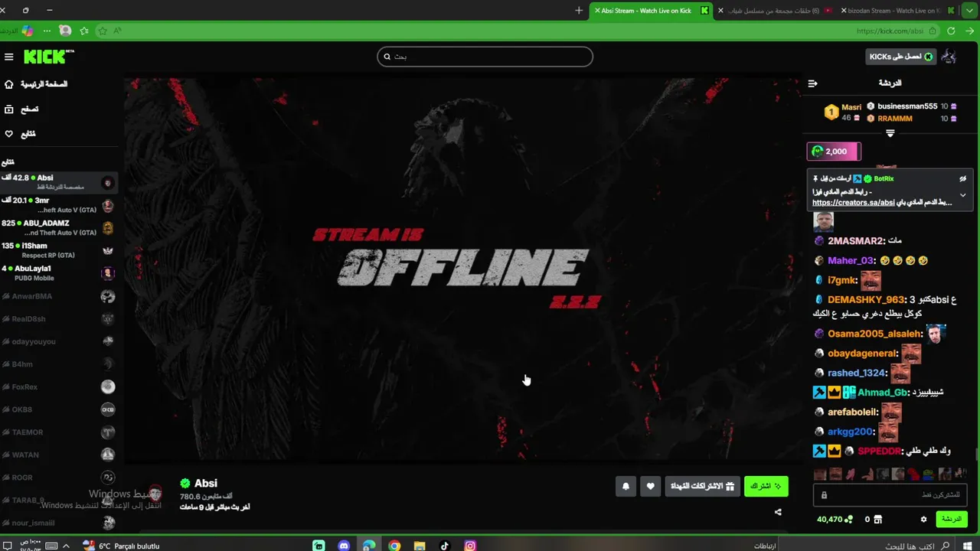Screen dimensions: 980x551
Task: Click businessman555 in the leaderboard
Action: [907, 106]
